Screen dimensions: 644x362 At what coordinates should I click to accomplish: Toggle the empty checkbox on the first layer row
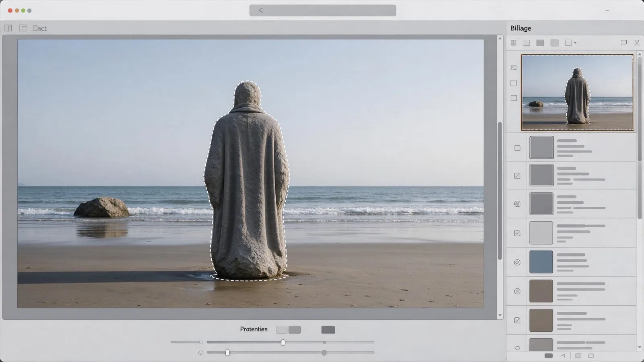tap(517, 148)
